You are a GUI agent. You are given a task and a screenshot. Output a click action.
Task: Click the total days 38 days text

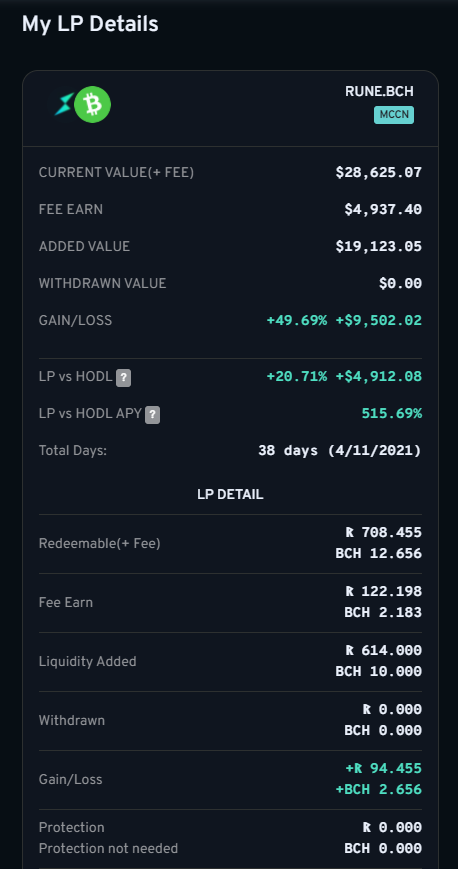(288, 451)
